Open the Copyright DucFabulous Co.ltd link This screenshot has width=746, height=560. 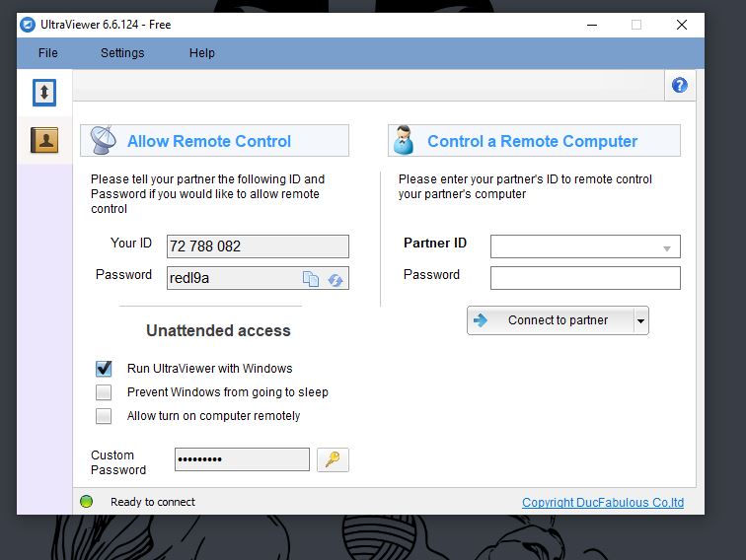pyautogui.click(x=602, y=503)
